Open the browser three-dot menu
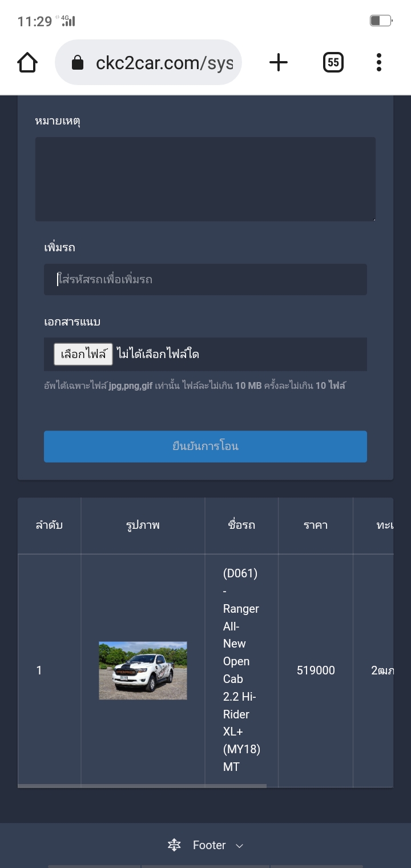 (x=379, y=62)
